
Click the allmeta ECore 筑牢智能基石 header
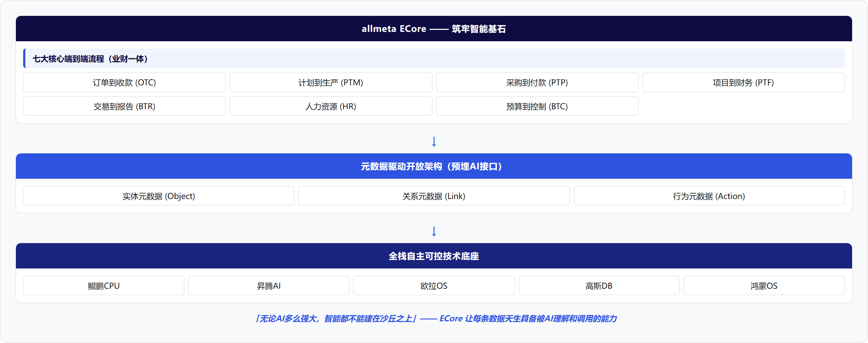tap(434, 29)
